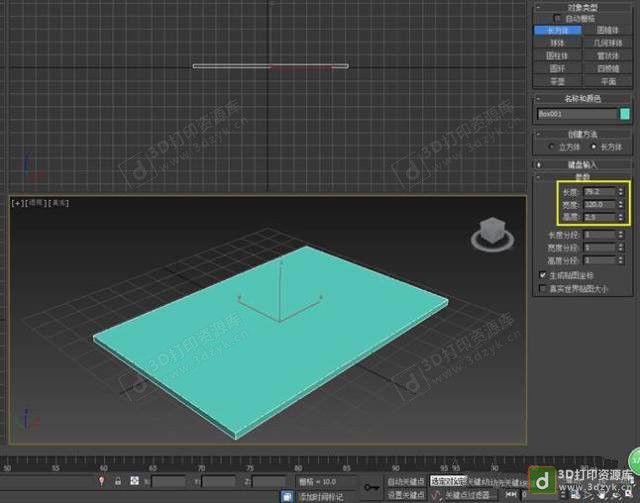Click the object color swatch beside Box001
This screenshot has width=640, height=503.
coord(625,114)
